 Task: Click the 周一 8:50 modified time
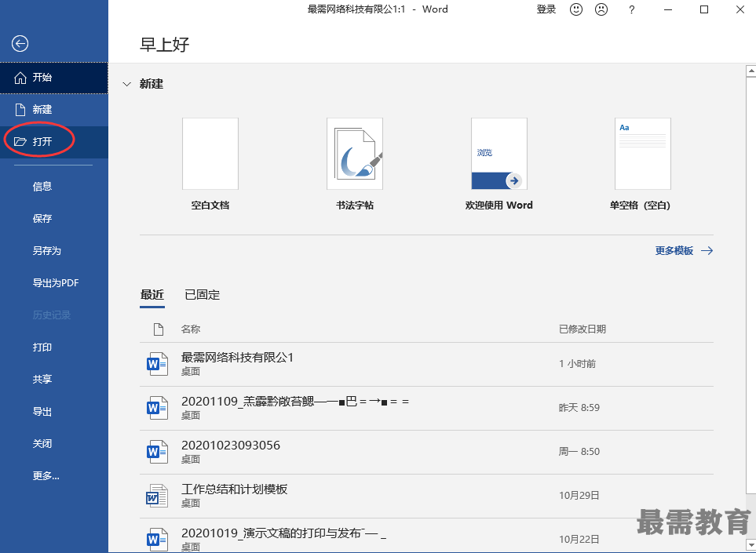point(579,452)
